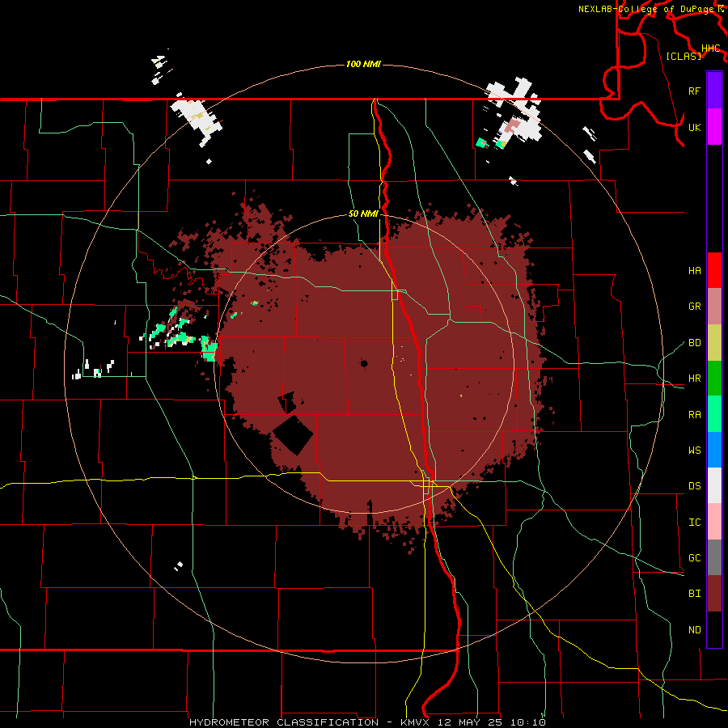Click the HYDROMETEOR CLASSIFICATION caption
The width and height of the screenshot is (728, 728).
[x=284, y=722]
